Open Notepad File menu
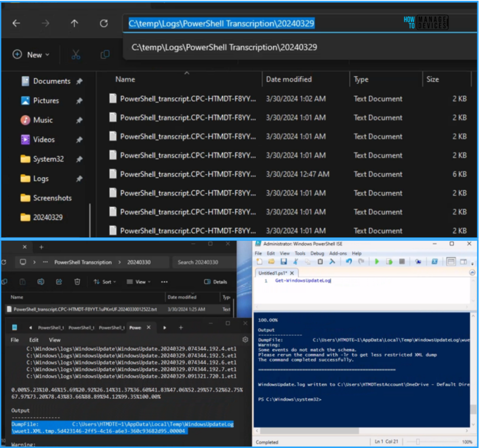Image resolution: width=479 pixels, height=448 pixels. click(x=15, y=340)
